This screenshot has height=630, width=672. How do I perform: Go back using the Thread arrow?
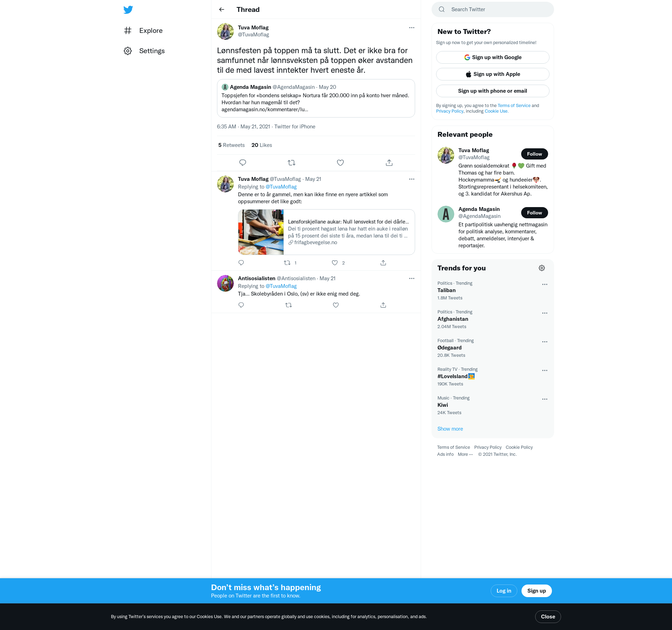(x=222, y=9)
